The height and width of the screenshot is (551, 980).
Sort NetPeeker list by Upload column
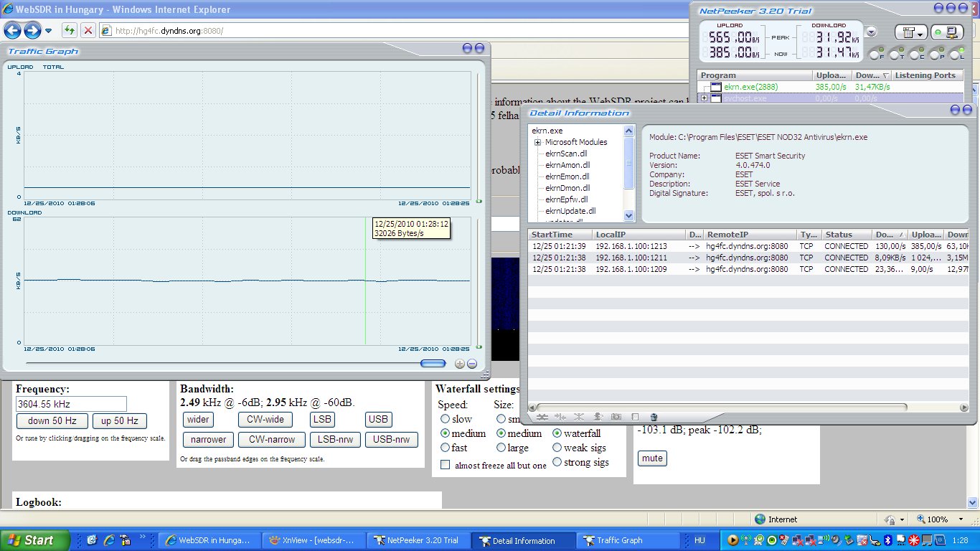(x=832, y=75)
